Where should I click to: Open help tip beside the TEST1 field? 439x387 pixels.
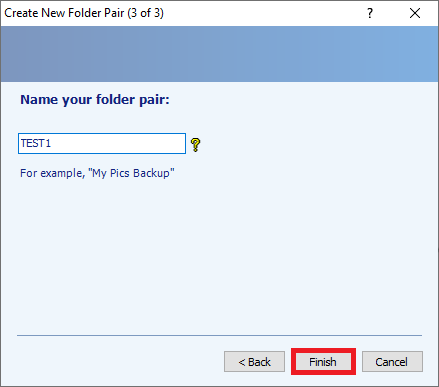point(196,145)
